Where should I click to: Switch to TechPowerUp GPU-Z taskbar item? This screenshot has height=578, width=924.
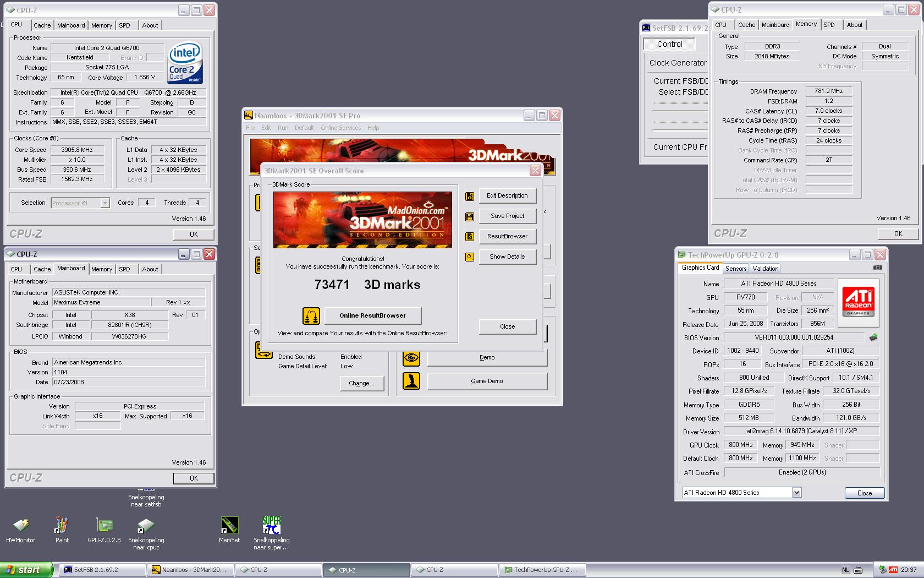coord(542,570)
